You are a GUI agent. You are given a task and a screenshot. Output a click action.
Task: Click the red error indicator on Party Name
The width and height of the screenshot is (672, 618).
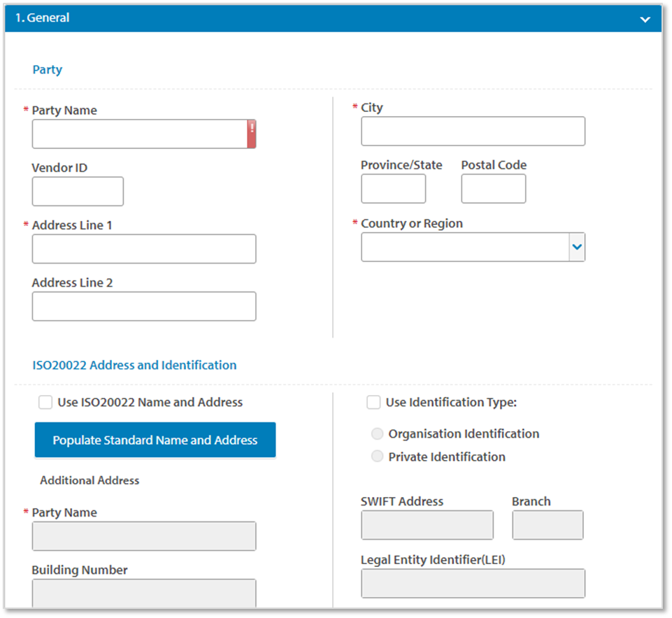[251, 134]
